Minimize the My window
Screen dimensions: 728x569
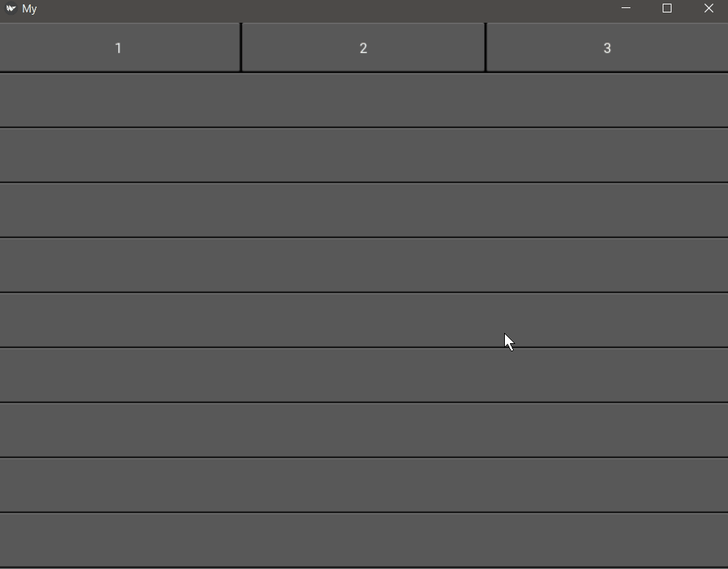pos(625,9)
